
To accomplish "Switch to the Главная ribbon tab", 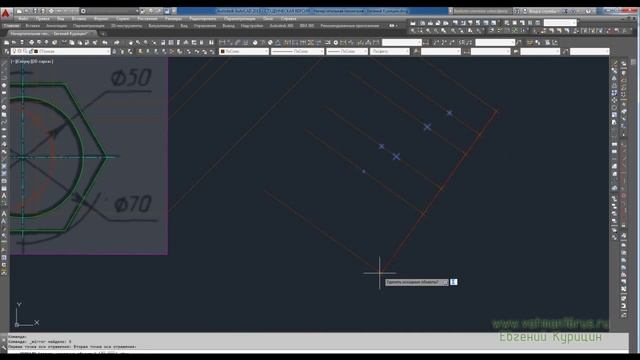I will point(11,26).
